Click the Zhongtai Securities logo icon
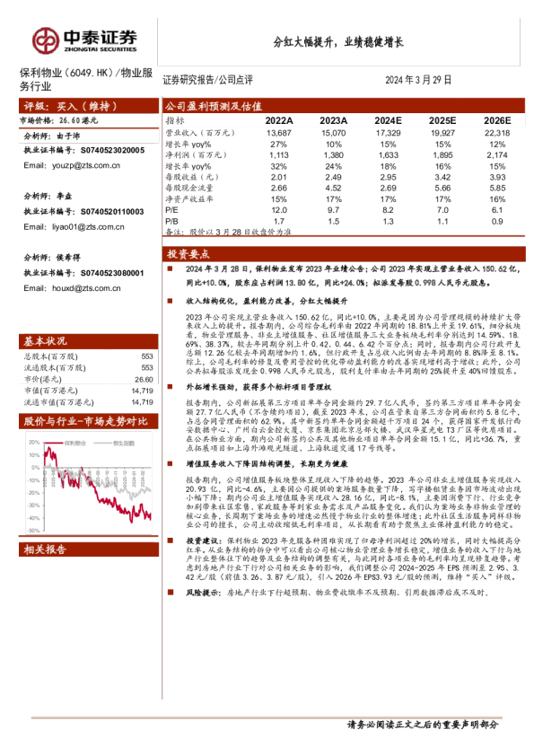The image size is (534, 756). [x=46, y=40]
